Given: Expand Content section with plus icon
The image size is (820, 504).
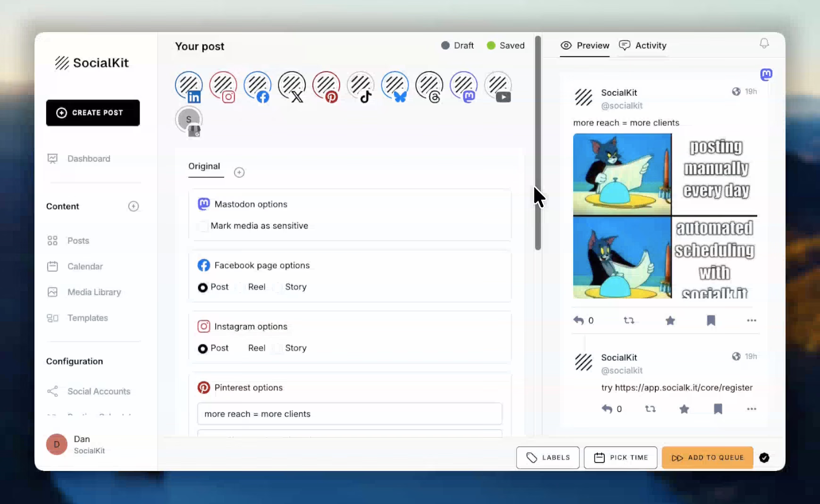Looking at the screenshot, I should point(134,207).
